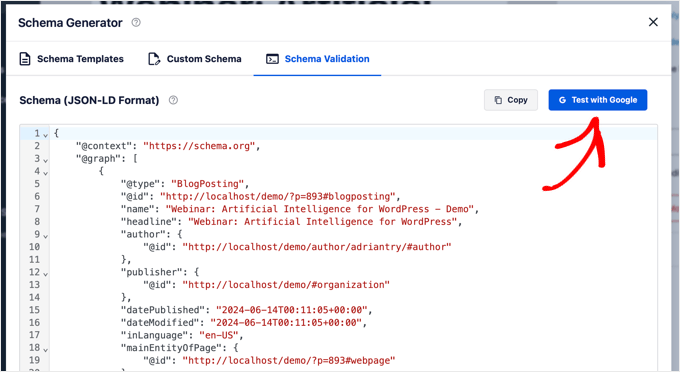Click the copy icon inside Copy button

498,100
